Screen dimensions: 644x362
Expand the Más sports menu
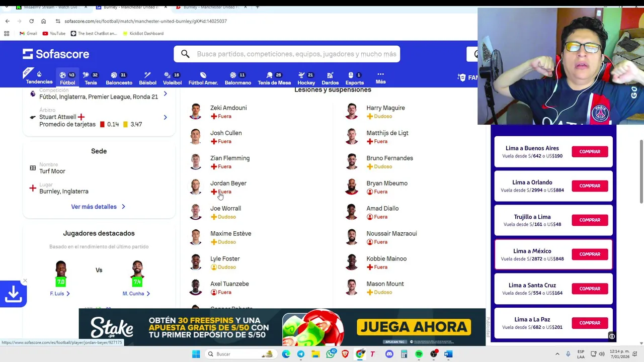tap(380, 77)
